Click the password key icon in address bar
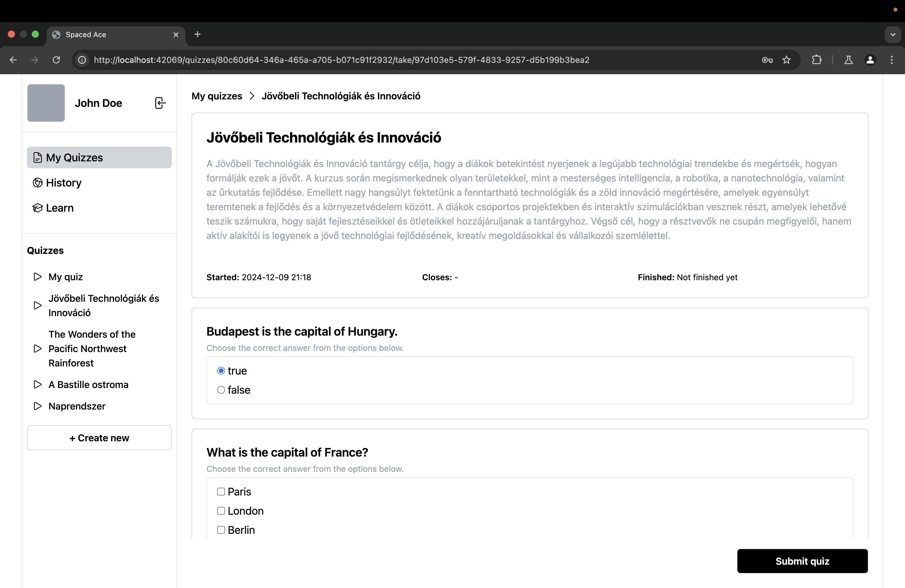Image resolution: width=905 pixels, height=588 pixels. (767, 60)
